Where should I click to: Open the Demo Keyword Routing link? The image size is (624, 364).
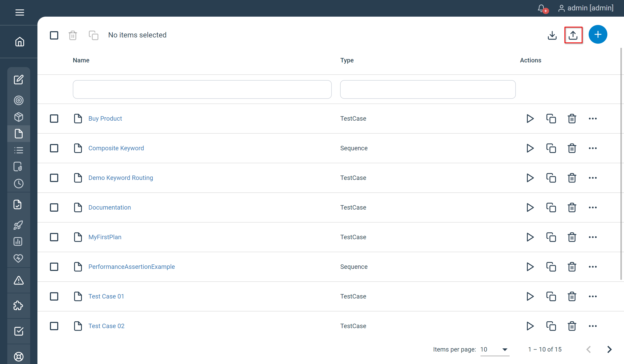point(120,178)
